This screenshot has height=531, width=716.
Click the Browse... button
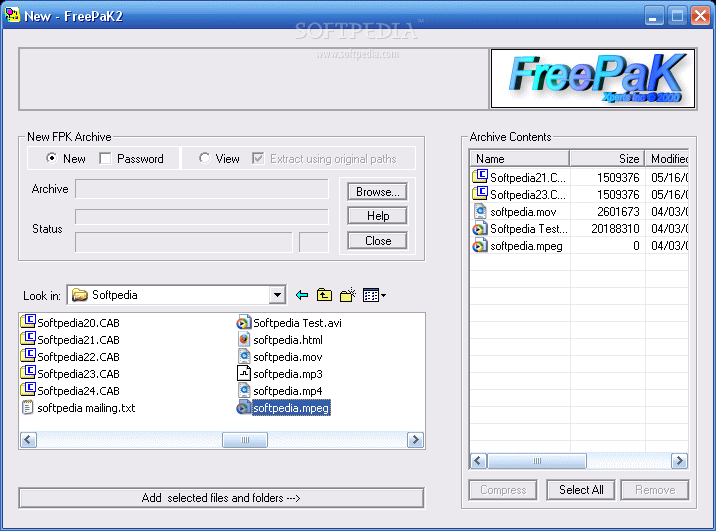click(x=378, y=192)
